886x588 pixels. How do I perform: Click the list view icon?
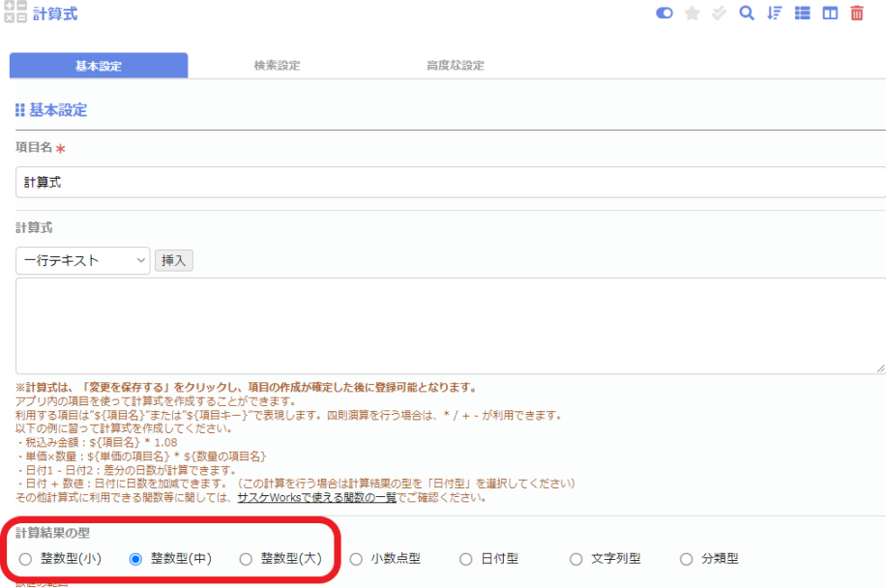[802, 14]
